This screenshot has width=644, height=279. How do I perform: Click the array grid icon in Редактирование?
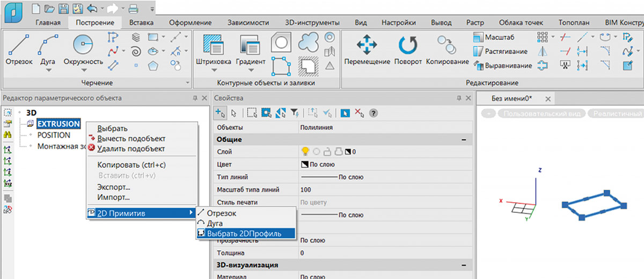[543, 38]
